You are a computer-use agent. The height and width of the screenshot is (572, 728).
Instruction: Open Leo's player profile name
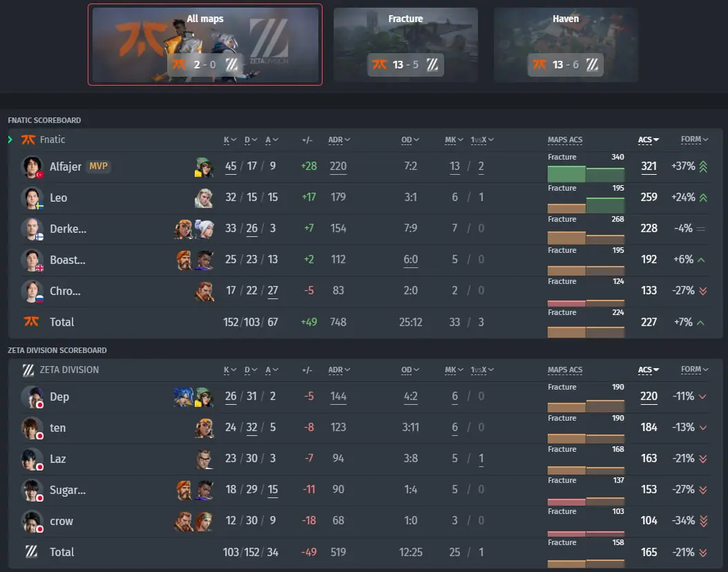(59, 198)
